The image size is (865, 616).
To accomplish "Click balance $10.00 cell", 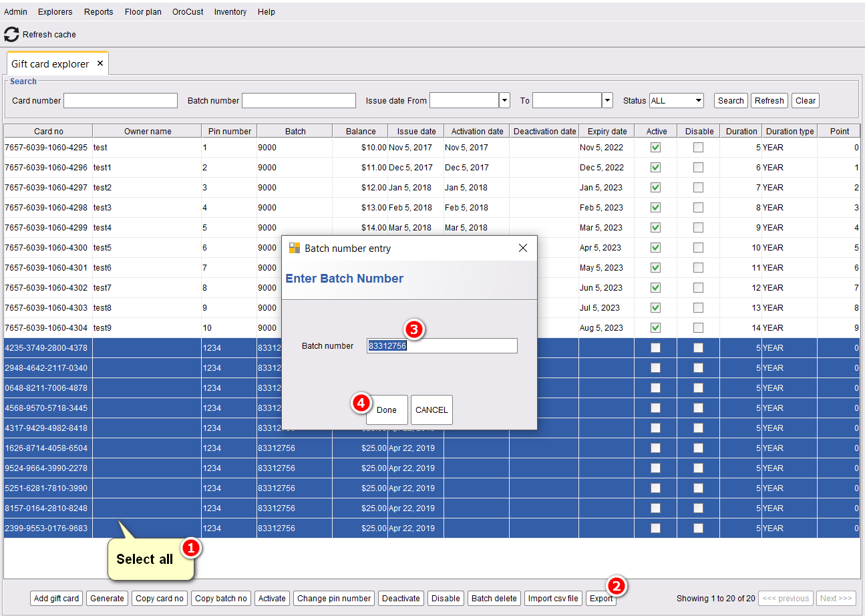I will pyautogui.click(x=361, y=148).
